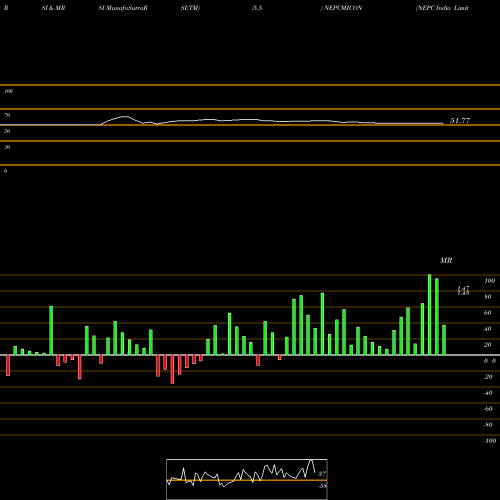Click the MR scale label -100
This screenshot has height=500, width=500.
tap(490, 441)
